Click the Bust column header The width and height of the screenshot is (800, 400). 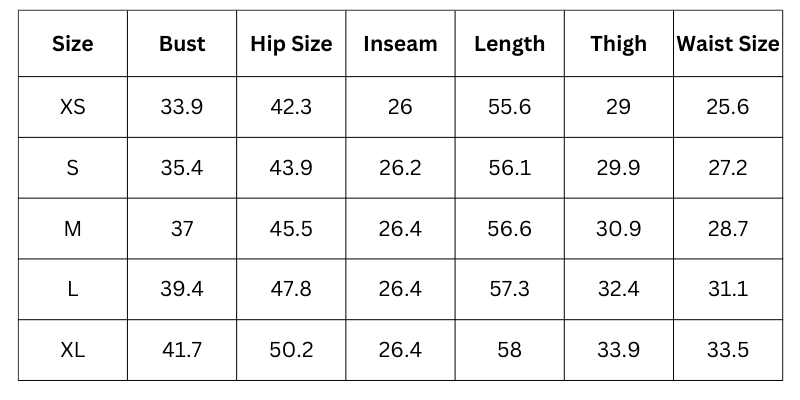coord(182,44)
